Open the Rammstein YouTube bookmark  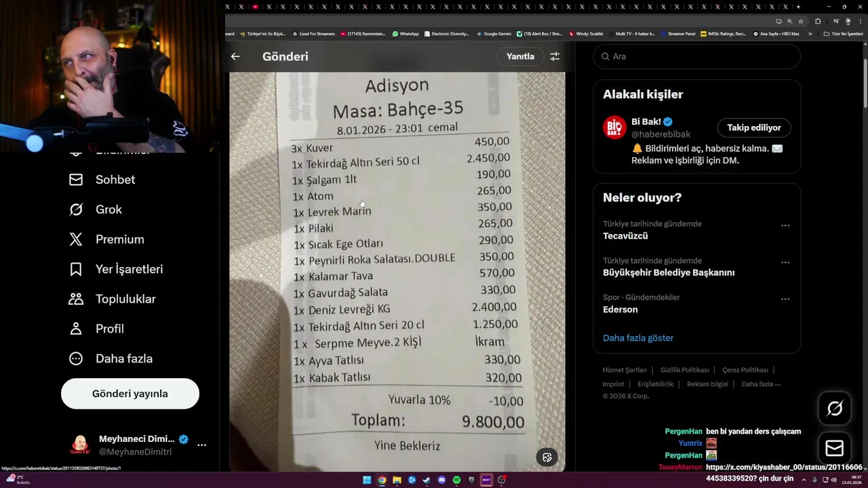(x=363, y=33)
